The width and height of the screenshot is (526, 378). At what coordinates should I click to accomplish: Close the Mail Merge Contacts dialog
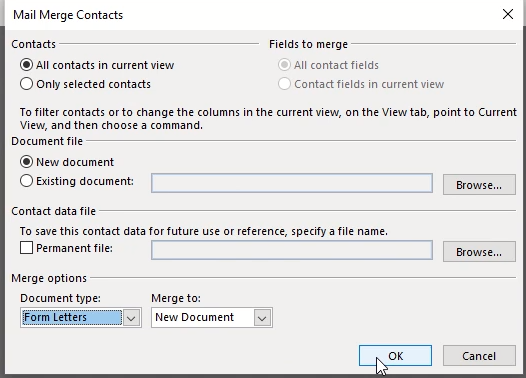coord(508,14)
